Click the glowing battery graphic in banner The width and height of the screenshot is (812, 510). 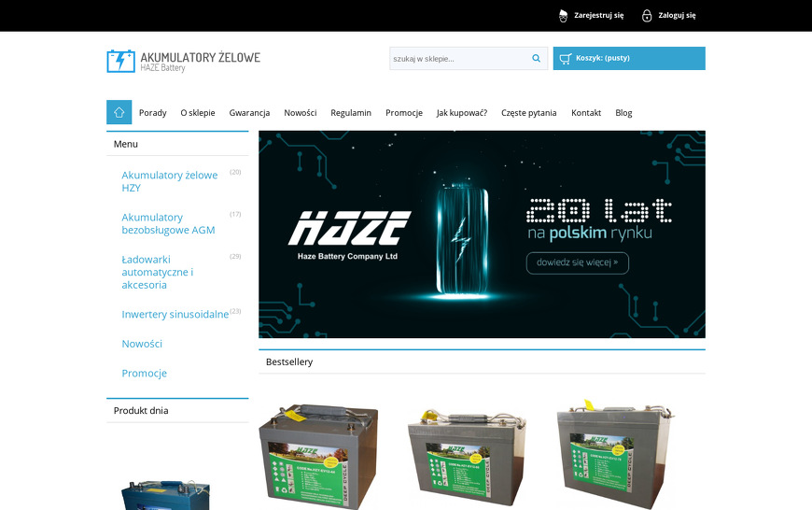(x=462, y=241)
